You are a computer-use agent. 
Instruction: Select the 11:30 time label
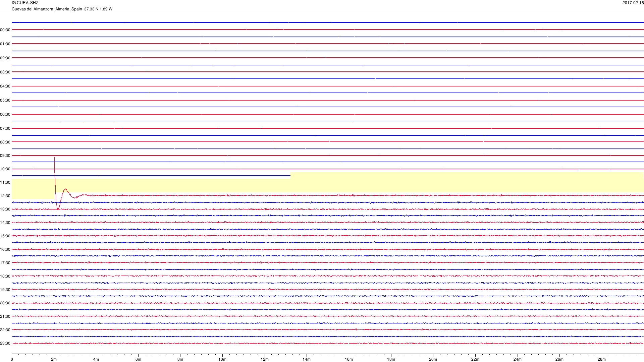[x=5, y=182]
